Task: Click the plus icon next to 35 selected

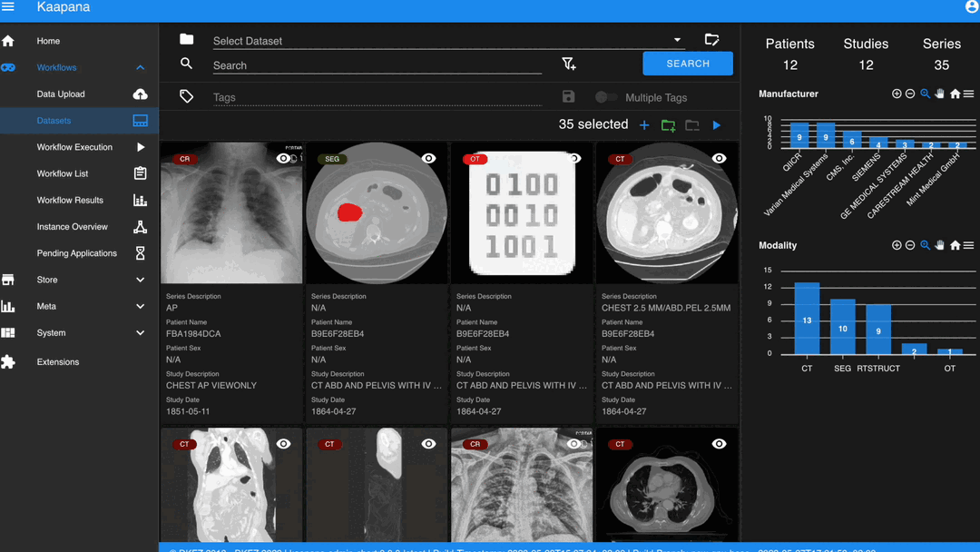Action: coord(643,125)
